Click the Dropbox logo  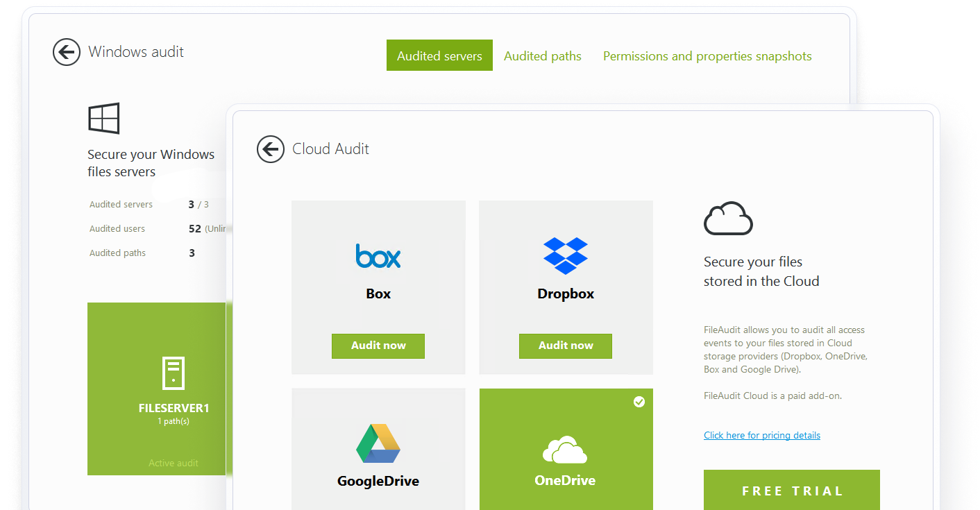566,255
